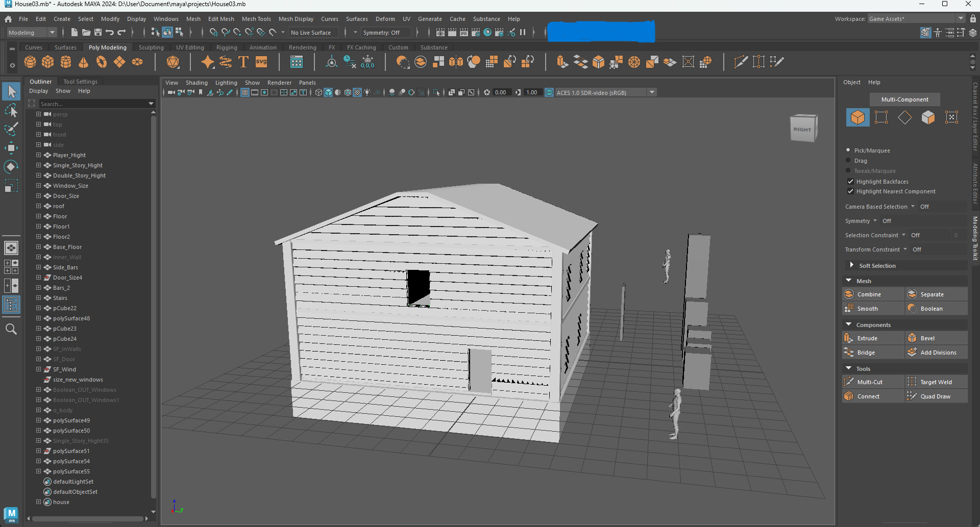Select Door_Size4 in the outliner
The height and width of the screenshot is (527, 980).
pos(67,278)
